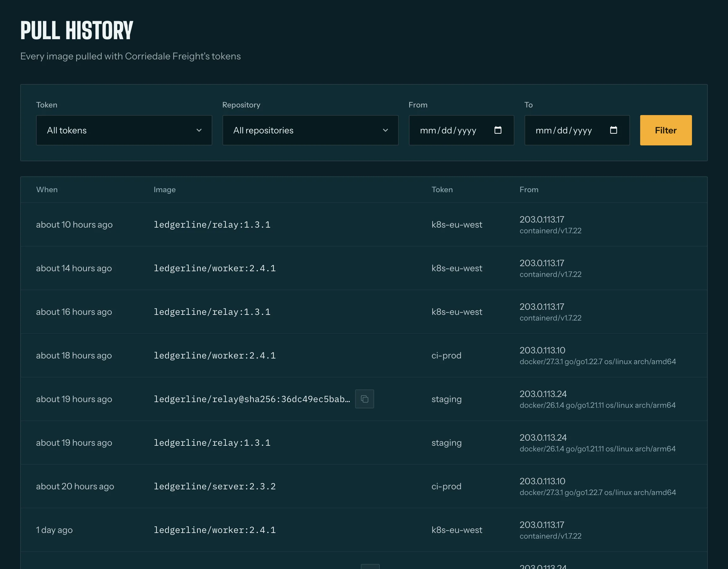Click ci-prod token in 18 hours ago row

click(x=446, y=356)
